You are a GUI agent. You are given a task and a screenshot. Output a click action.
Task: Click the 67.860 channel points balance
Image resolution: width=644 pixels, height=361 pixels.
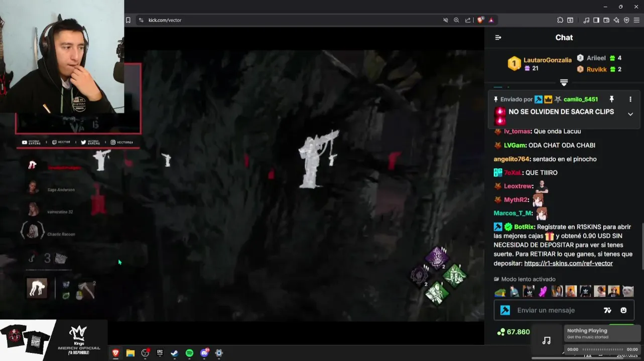pyautogui.click(x=513, y=332)
